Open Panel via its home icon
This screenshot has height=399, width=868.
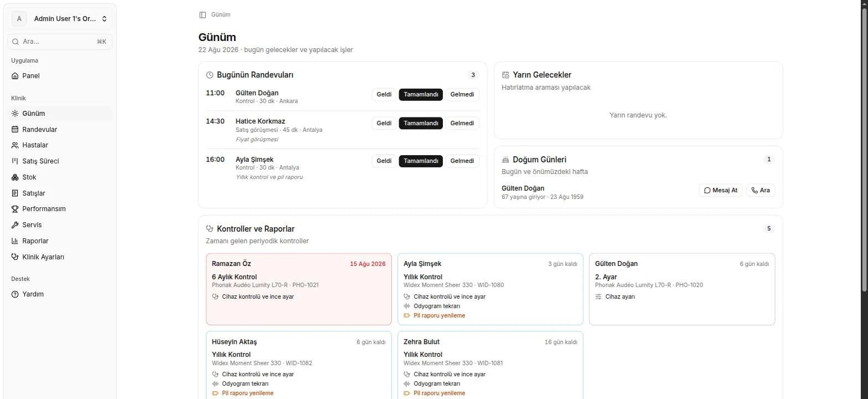(x=15, y=76)
